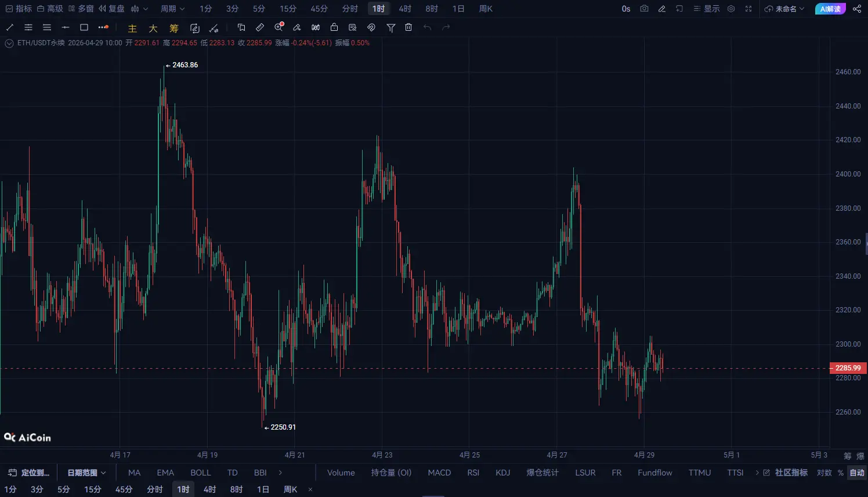This screenshot has height=497, width=868.
Task: Click the yellow 主 indicator icon
Action: tap(132, 28)
